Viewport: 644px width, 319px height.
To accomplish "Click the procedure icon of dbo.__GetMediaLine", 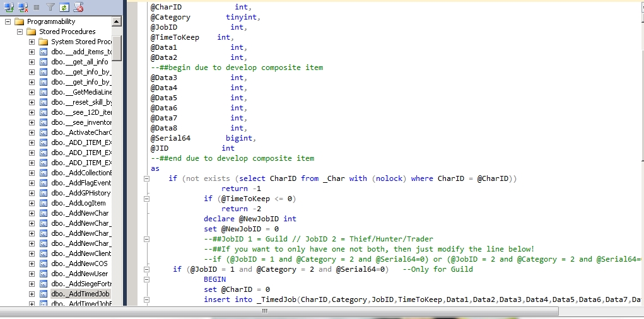I will point(43,92).
